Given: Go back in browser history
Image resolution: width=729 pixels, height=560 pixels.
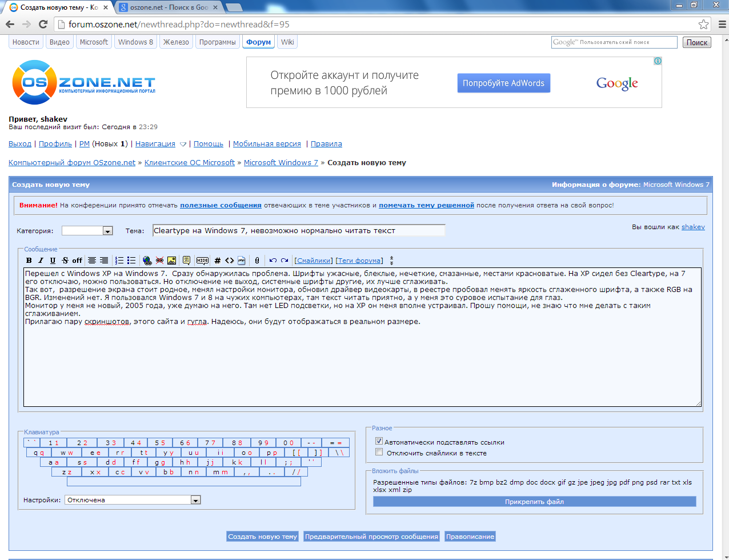Looking at the screenshot, I should point(10,24).
